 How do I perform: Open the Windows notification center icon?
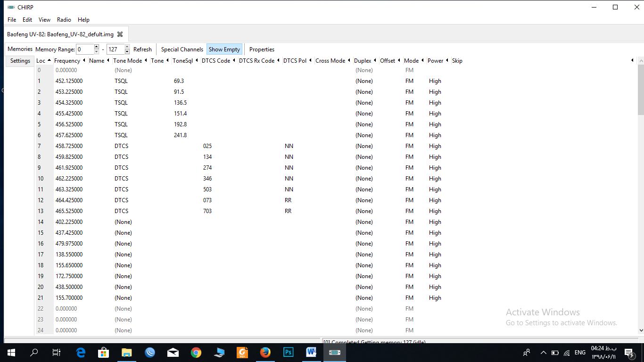628,352
